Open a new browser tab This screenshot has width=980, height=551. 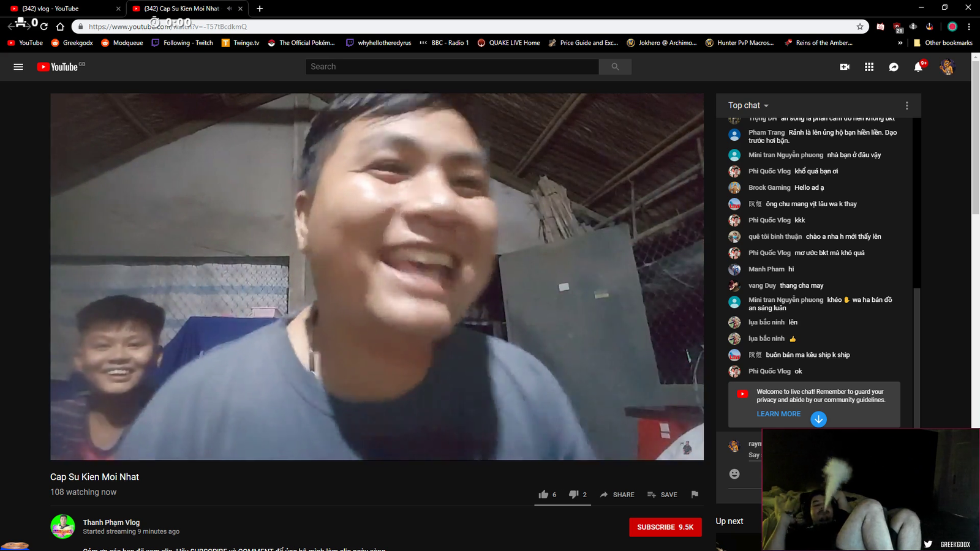pyautogui.click(x=260, y=9)
